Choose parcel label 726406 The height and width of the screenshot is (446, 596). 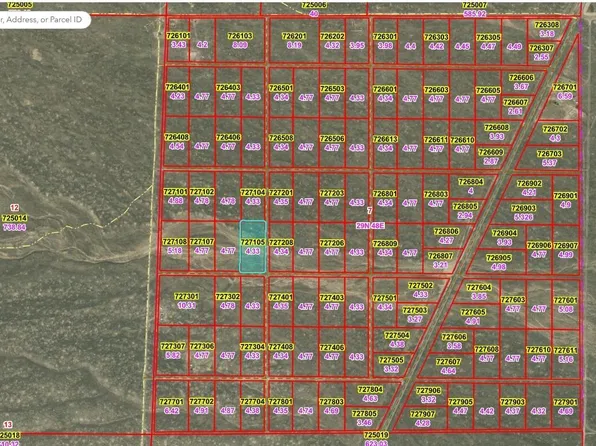pos(228,137)
